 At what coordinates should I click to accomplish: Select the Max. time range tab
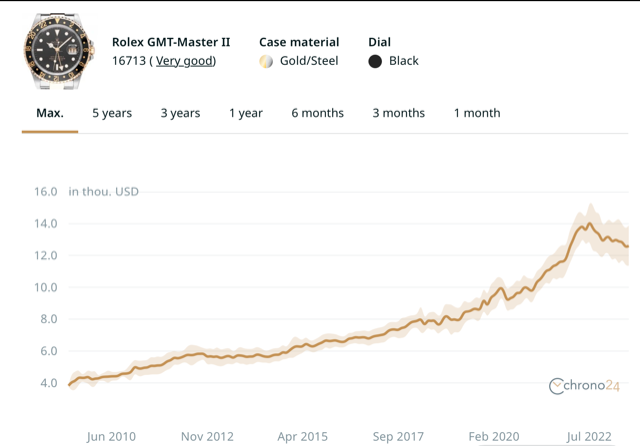(x=50, y=113)
